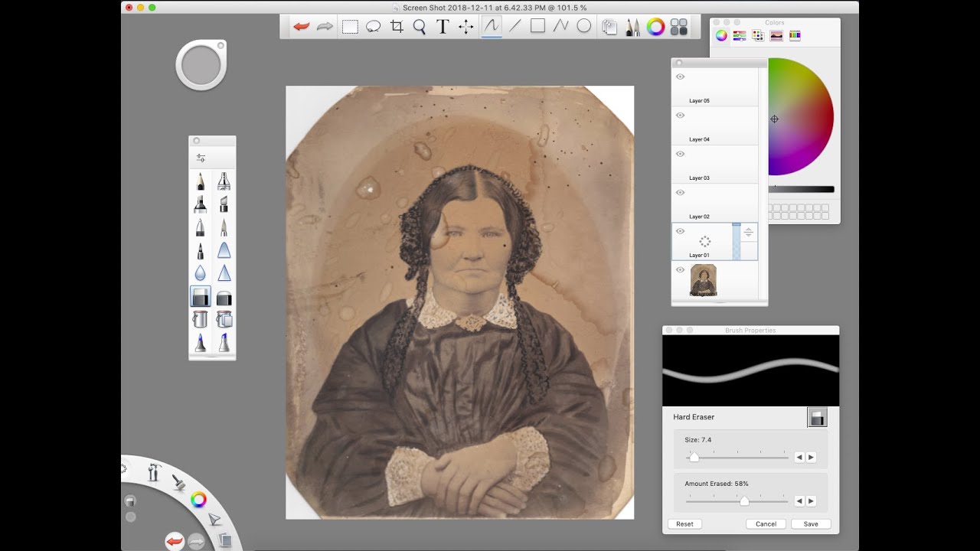Viewport: 980px width, 551px height.
Task: Click Layer 01 opacity/reorder handle
Action: click(x=749, y=233)
